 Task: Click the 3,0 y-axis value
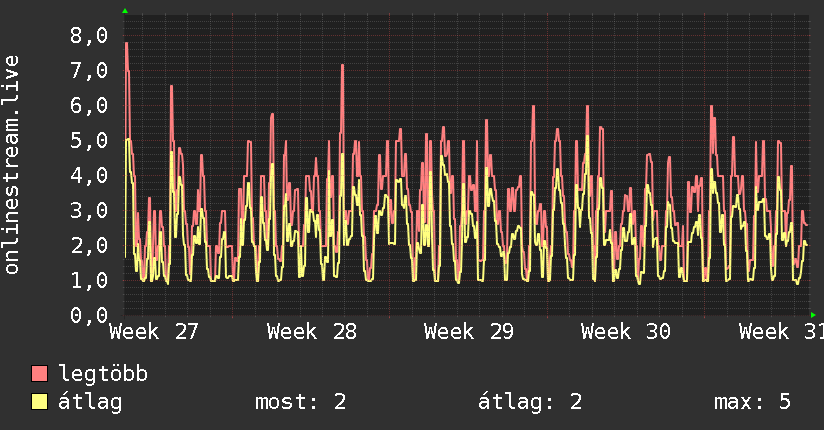89,210
